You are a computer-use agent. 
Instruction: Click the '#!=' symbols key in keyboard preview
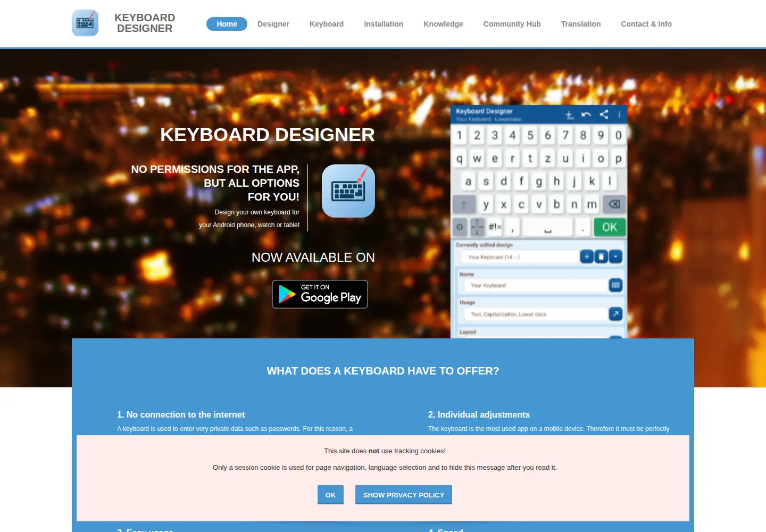(x=495, y=227)
